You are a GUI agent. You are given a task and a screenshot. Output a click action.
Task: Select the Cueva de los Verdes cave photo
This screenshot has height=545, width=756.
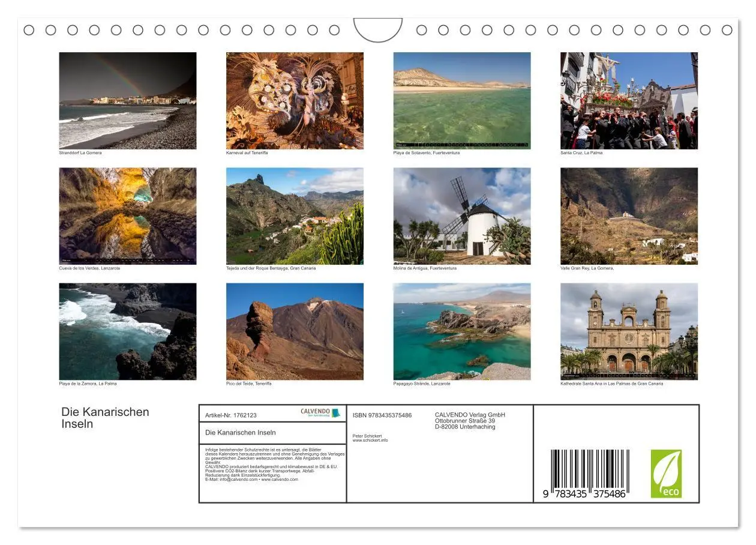(128, 216)
